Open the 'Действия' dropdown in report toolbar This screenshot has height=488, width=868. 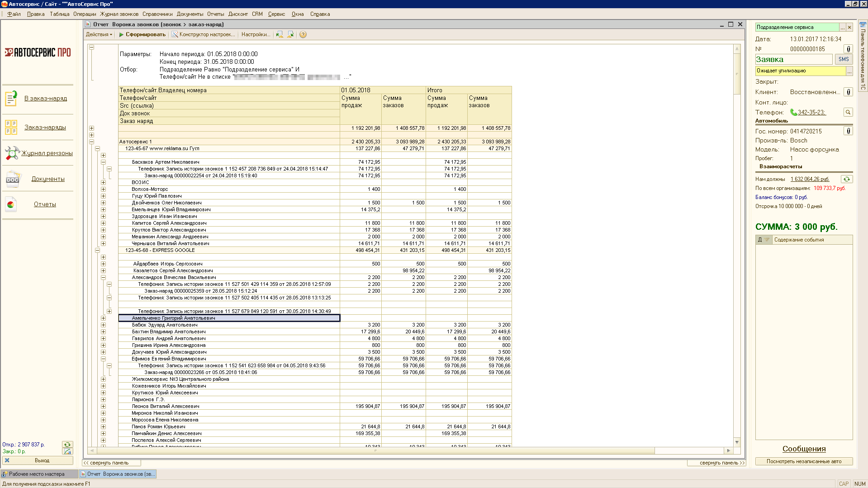(x=99, y=34)
